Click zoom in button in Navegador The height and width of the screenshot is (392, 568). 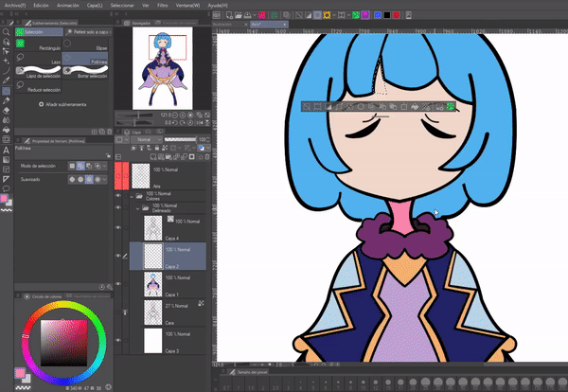pos(183,115)
